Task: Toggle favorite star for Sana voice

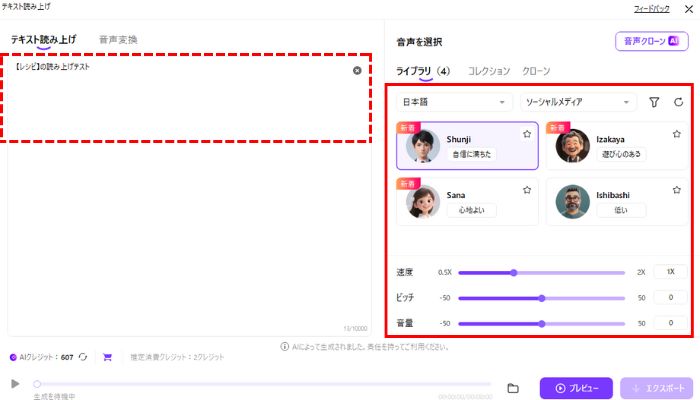Action: pyautogui.click(x=526, y=189)
